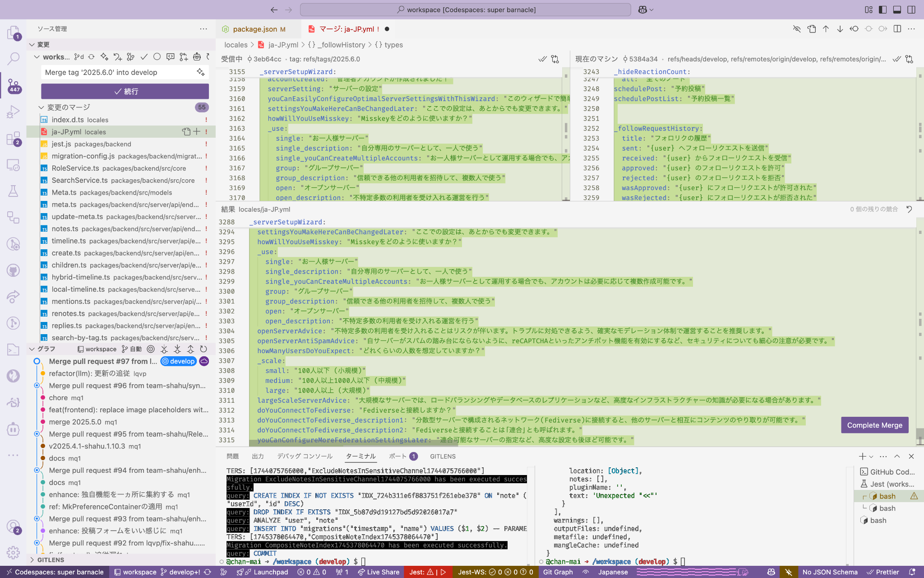The width and height of the screenshot is (924, 578).
Task: Open the Run and Debug view
Action: tap(13, 111)
